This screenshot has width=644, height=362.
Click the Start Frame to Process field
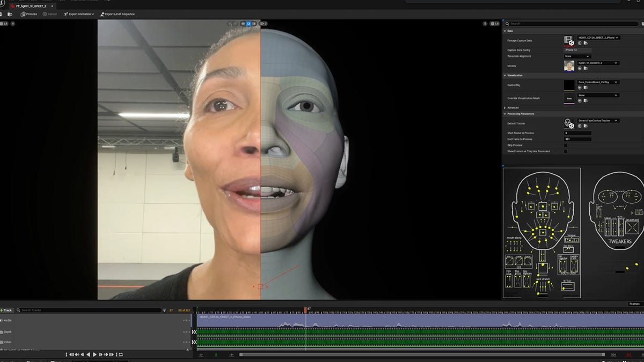[577, 133]
